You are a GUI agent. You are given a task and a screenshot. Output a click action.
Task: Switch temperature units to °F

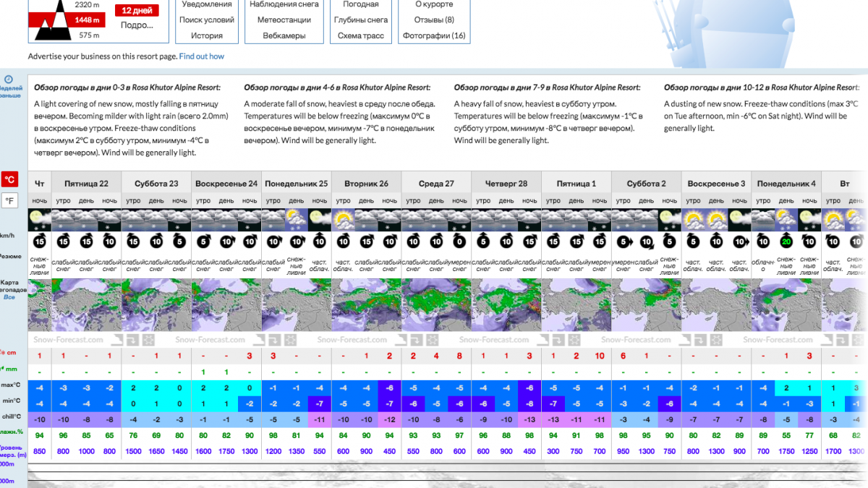(10, 201)
